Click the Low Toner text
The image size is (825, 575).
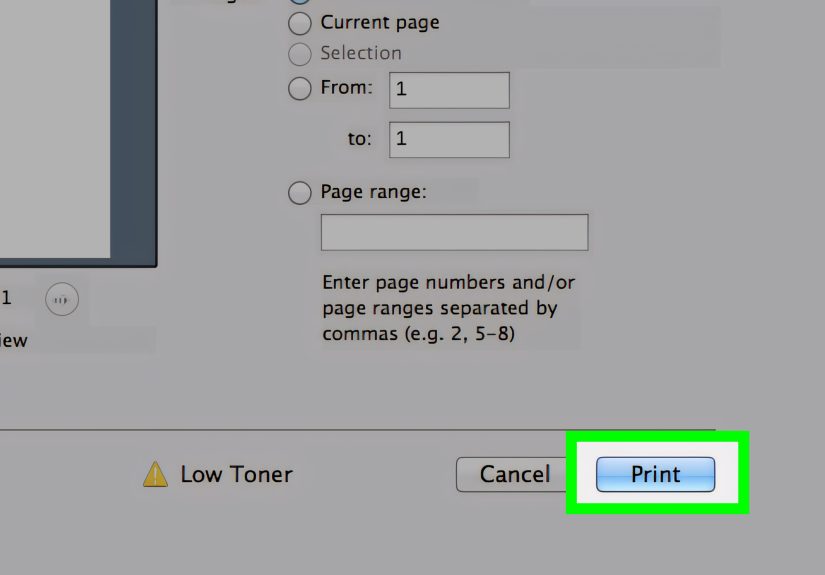(x=236, y=474)
